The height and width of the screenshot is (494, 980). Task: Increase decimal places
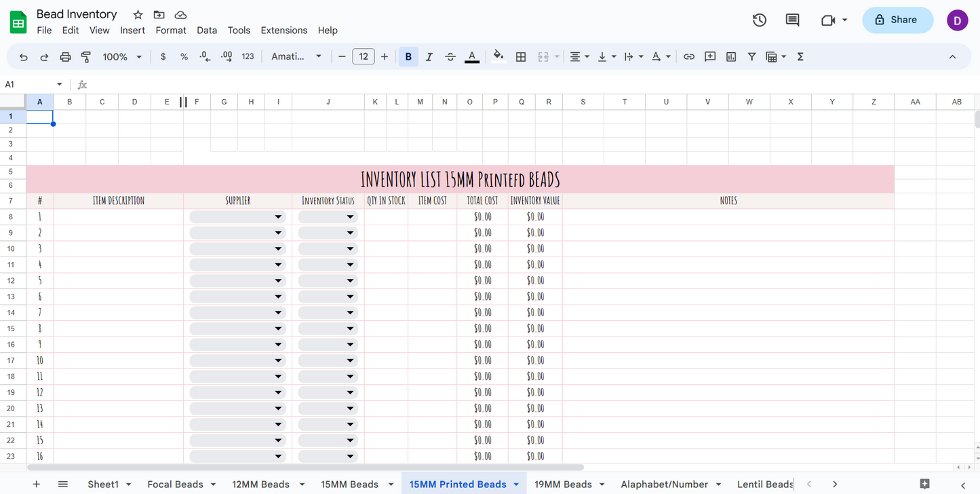(227, 57)
